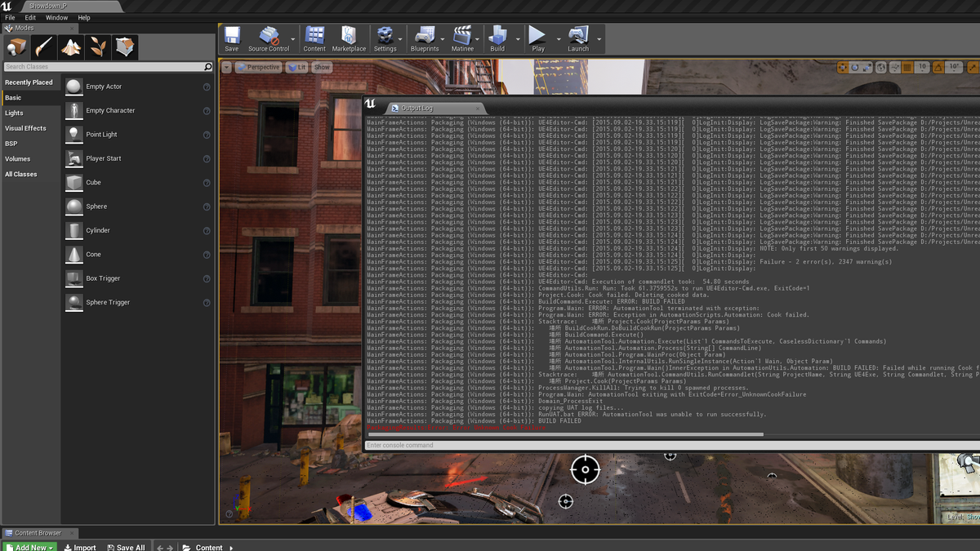980x551 pixels.
Task: Expand the Source Control dropdown arrow
Action: (293, 38)
